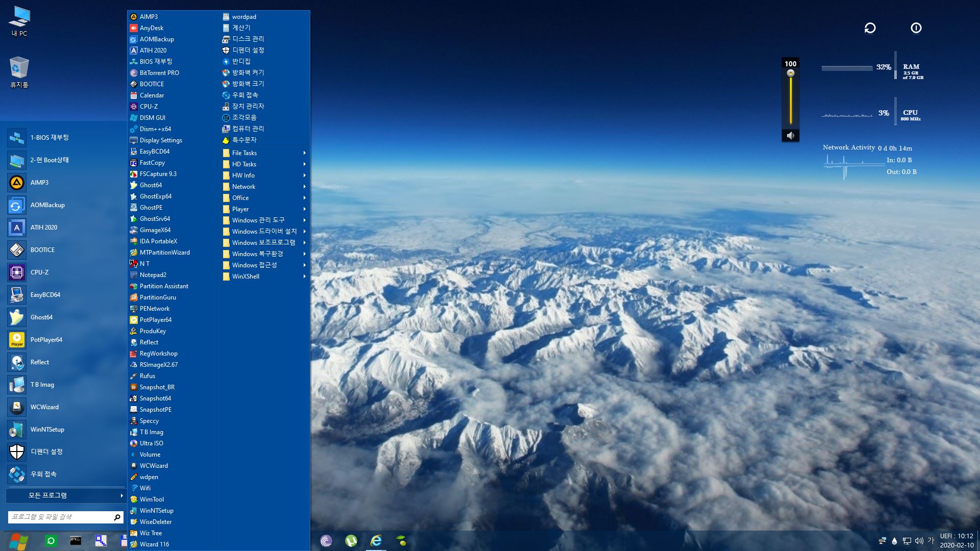The height and width of the screenshot is (551, 980).
Task: Open 우회 접속 pinned shortcut
Action: [65, 474]
